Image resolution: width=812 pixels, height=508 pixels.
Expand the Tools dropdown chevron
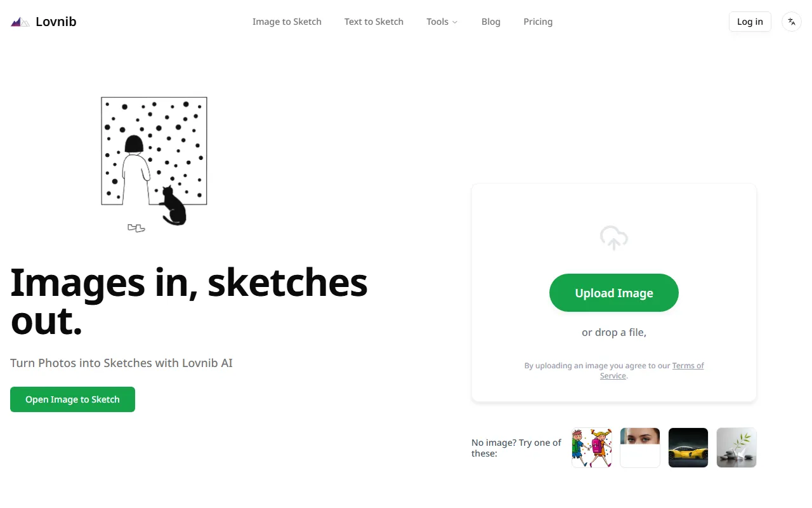pyautogui.click(x=455, y=22)
